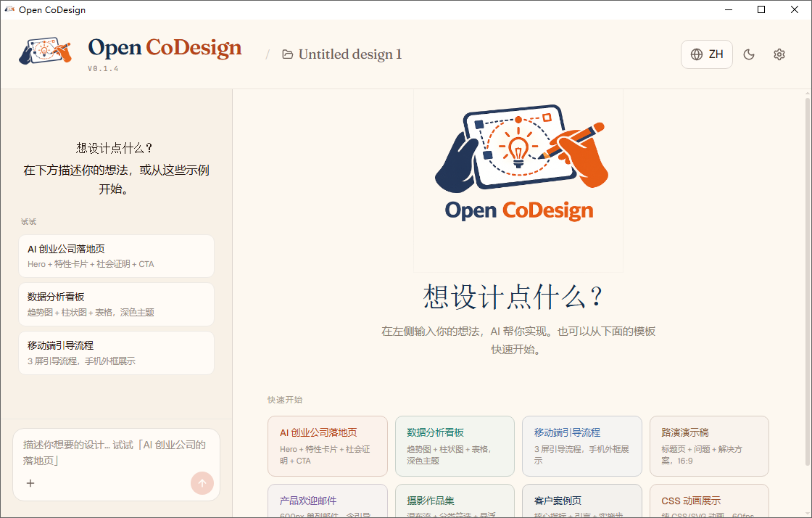Open the settings via the gear icon
The height and width of the screenshot is (518, 812).
pyautogui.click(x=779, y=54)
